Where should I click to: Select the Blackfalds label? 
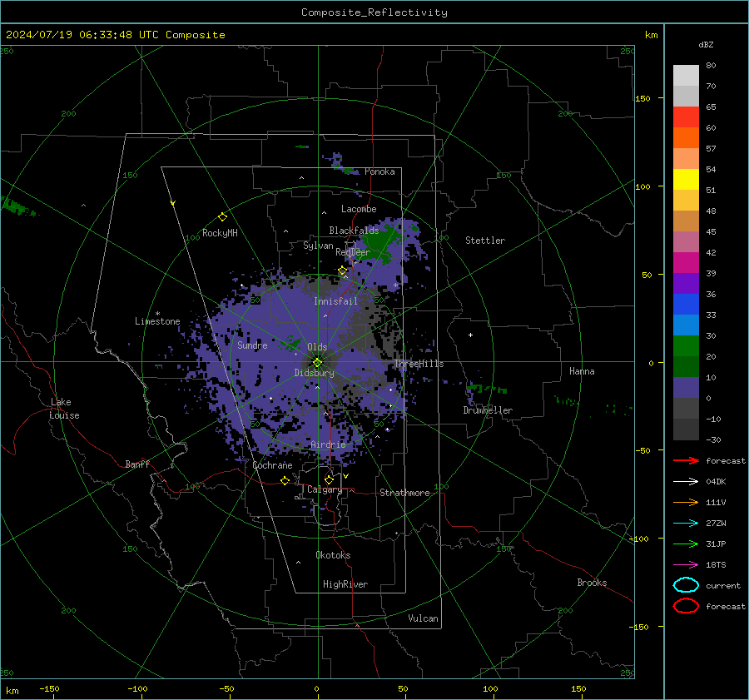354,231
